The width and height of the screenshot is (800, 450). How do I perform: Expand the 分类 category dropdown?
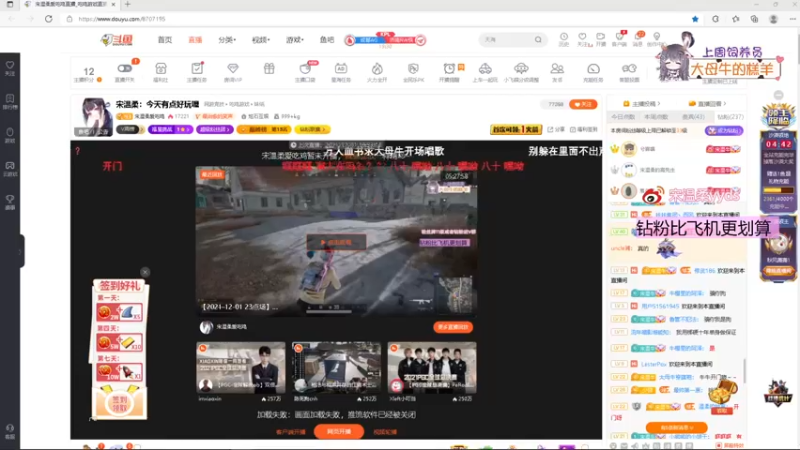coord(227,40)
